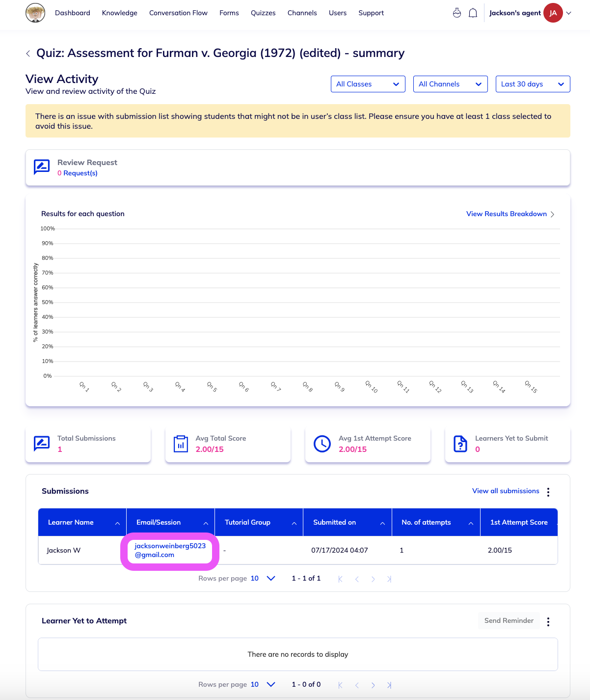Open the Quizzes menu

tap(263, 13)
